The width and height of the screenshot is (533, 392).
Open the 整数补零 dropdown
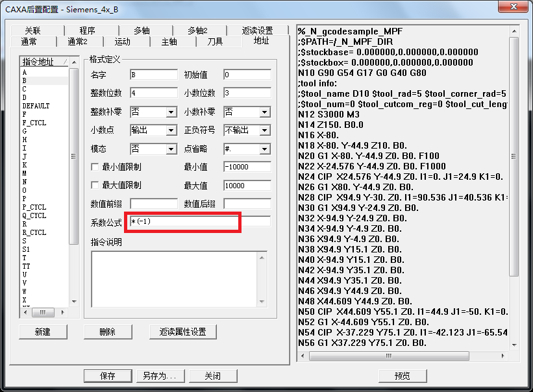coord(171,112)
